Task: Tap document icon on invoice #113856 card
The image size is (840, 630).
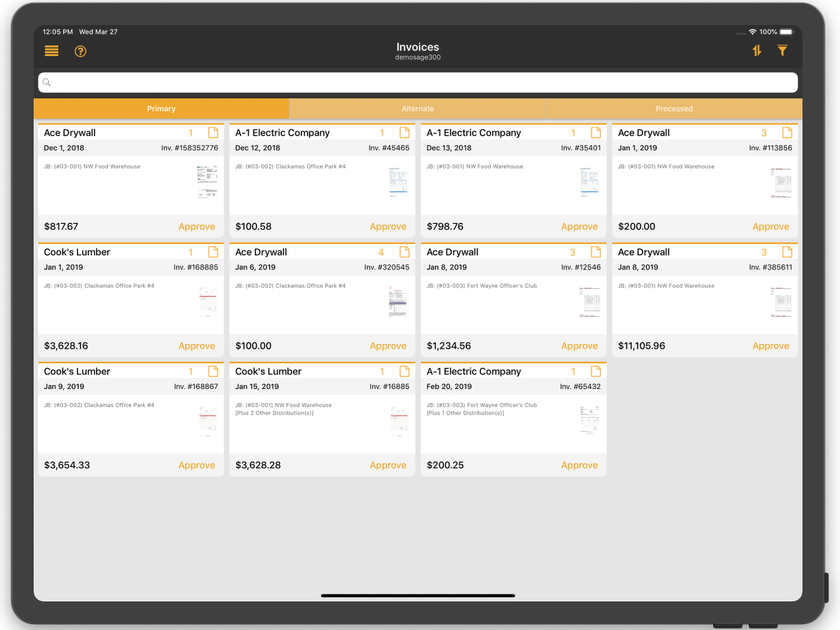Action: 787,133
